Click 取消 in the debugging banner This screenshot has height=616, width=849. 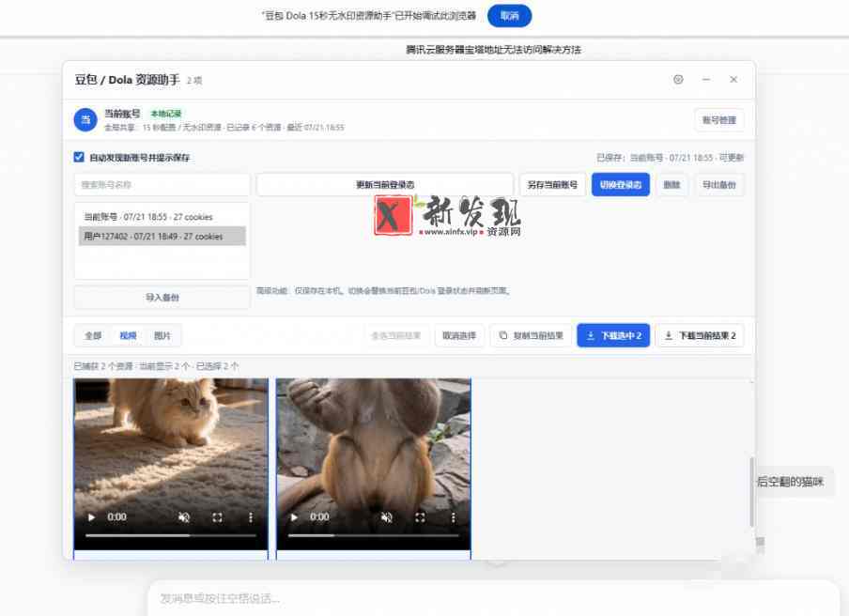tap(510, 16)
